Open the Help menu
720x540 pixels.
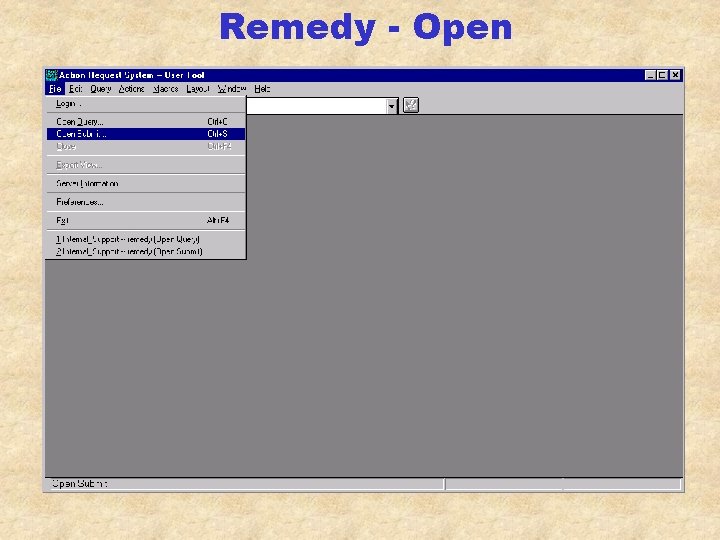click(x=262, y=89)
